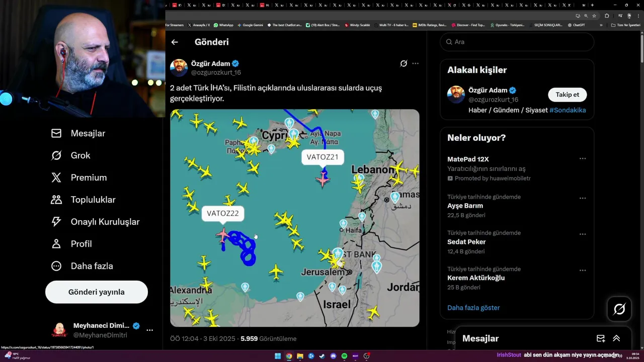Click @ozgurozkurt_16 handle in the post
644x362 pixels.
click(x=216, y=72)
